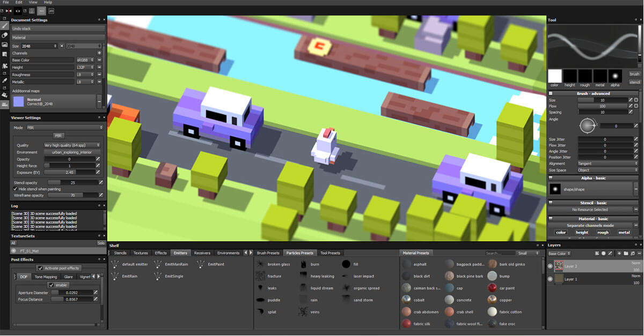
Task: Add a folder in Layers panel
Action: click(626, 253)
